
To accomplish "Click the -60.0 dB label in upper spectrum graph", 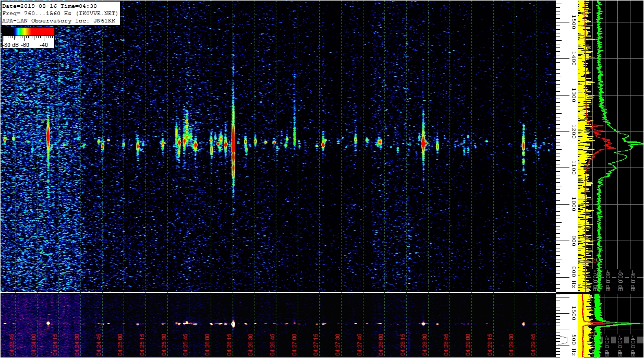I will pyautogui.click(x=607, y=280).
